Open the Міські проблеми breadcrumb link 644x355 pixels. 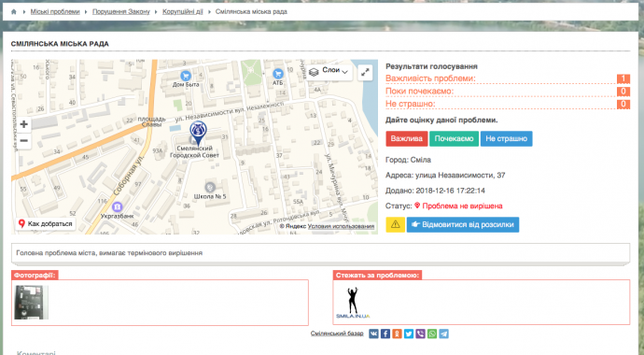[x=55, y=11]
